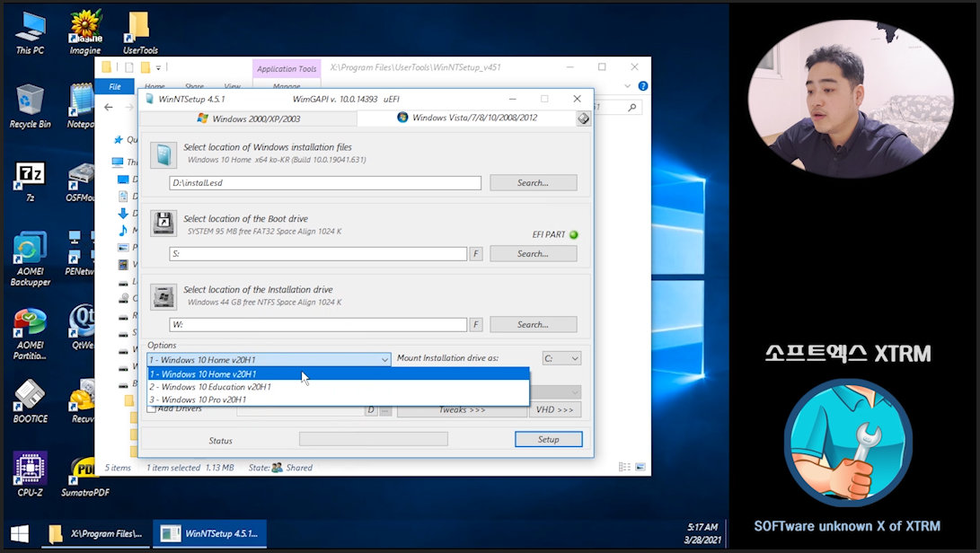This screenshot has width=980, height=553.
Task: Click the Boot drive floppy icon
Action: coord(163,223)
